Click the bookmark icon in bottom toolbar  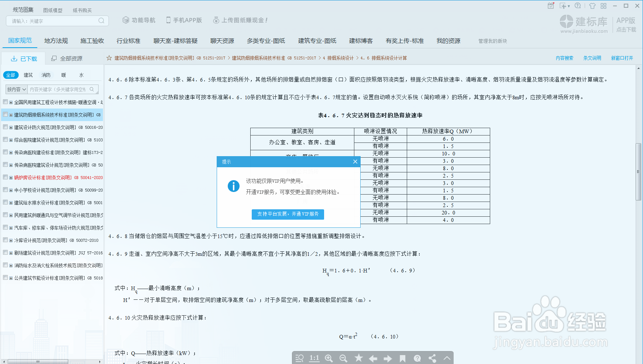(x=402, y=358)
